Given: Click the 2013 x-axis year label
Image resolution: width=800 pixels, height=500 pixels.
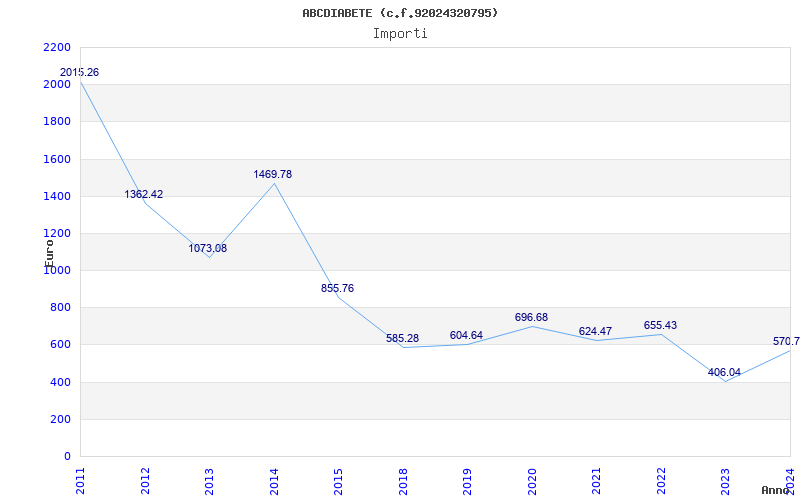Looking at the screenshot, I should click(210, 481).
